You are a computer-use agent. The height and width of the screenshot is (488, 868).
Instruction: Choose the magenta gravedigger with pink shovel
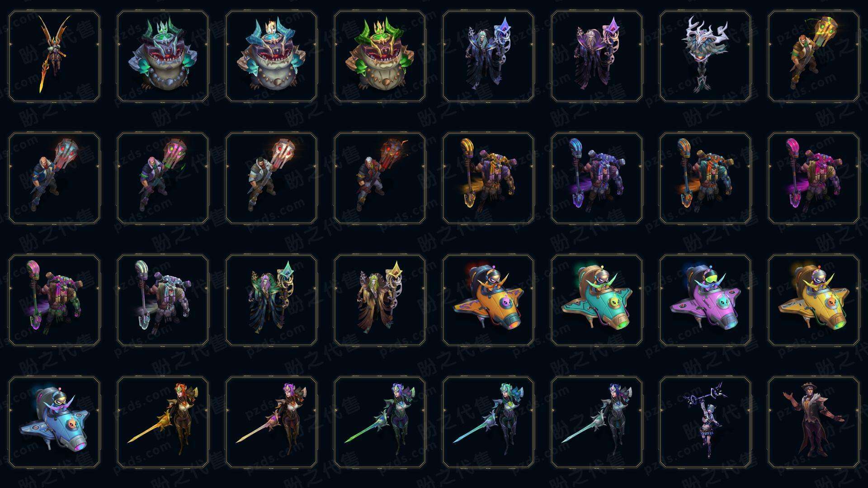[x=814, y=178]
